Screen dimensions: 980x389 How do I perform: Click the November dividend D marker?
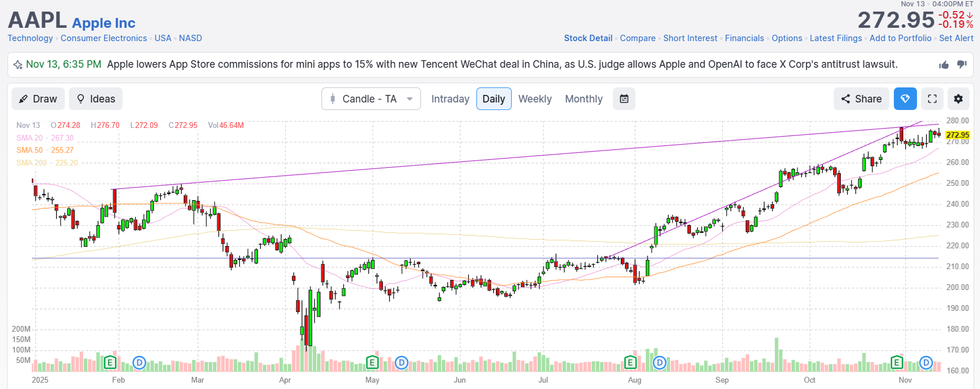coord(926,363)
